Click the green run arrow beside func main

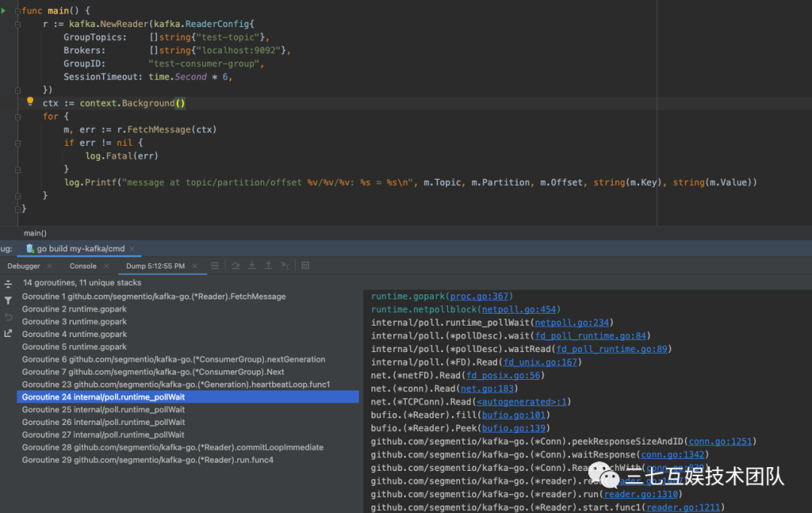[x=3, y=11]
